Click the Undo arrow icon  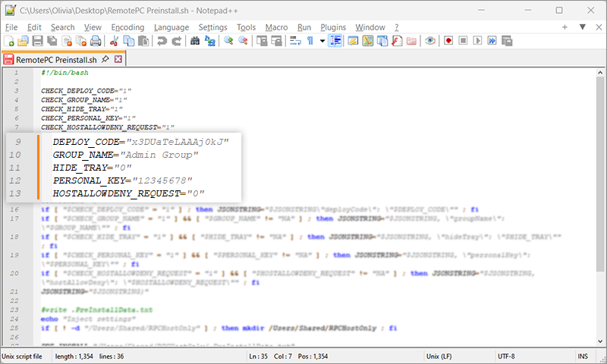[x=162, y=41]
